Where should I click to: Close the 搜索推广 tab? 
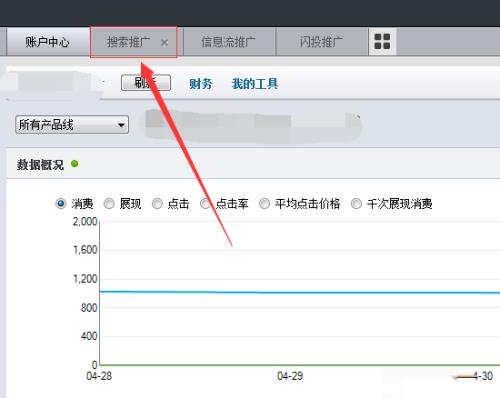pyautogui.click(x=164, y=43)
